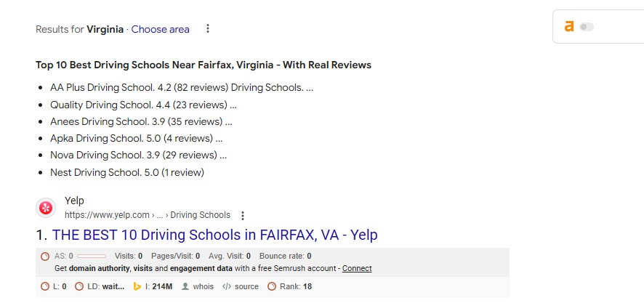Image resolution: width=644 pixels, height=303 pixels.
Task: Click the orange Ahrefs 'a' icon
Action: [x=569, y=27]
